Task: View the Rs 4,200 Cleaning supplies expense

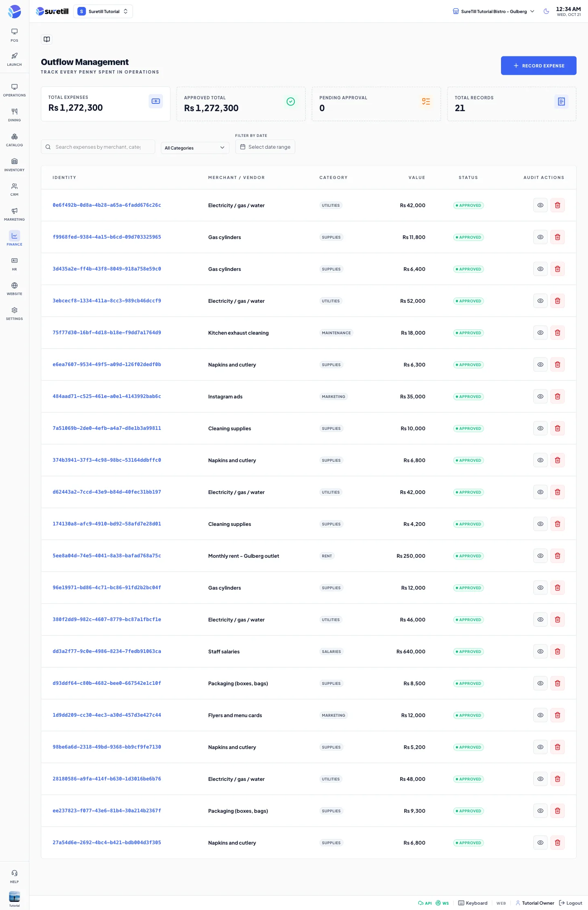Action: tap(540, 524)
